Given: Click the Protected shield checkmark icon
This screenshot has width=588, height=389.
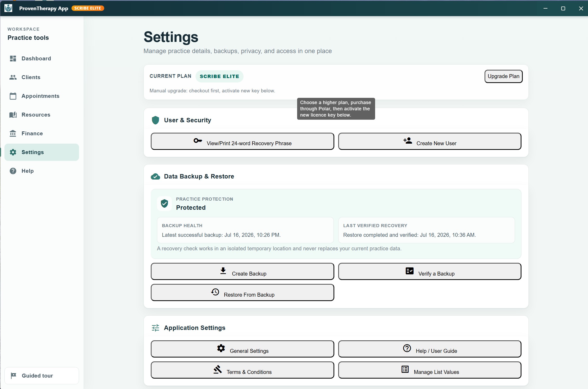Looking at the screenshot, I should click(x=164, y=203).
